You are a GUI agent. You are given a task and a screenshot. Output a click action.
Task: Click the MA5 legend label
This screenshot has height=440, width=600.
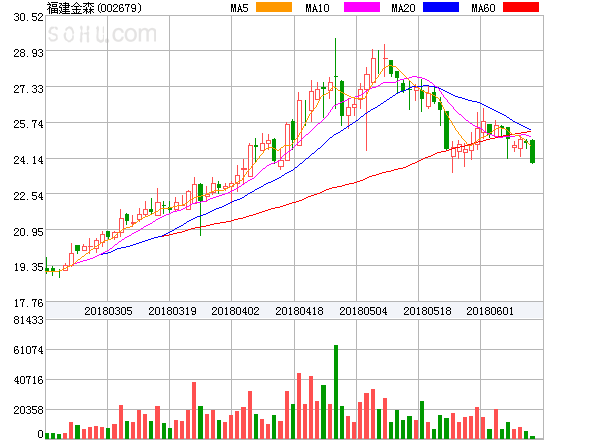pyautogui.click(x=240, y=8)
